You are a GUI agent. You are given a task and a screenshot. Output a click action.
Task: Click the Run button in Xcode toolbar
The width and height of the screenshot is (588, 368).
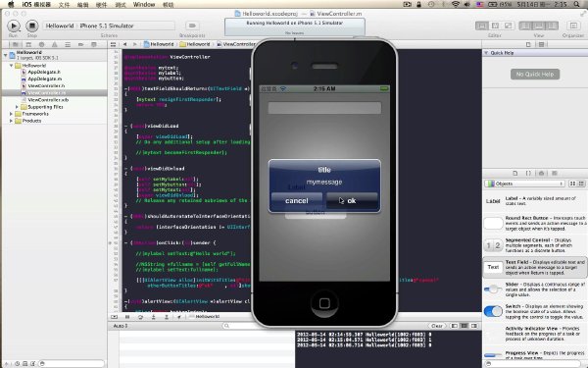pos(14,26)
